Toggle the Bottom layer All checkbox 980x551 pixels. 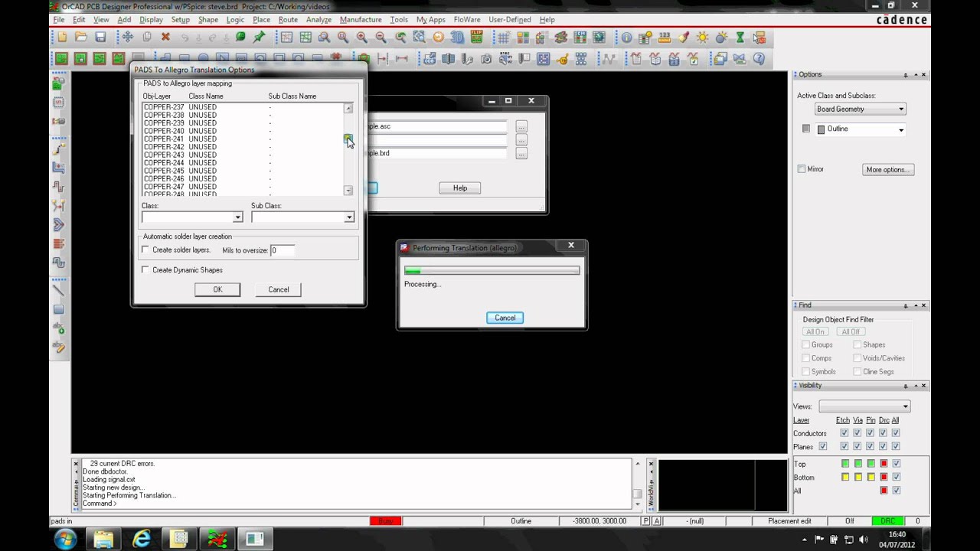click(897, 477)
